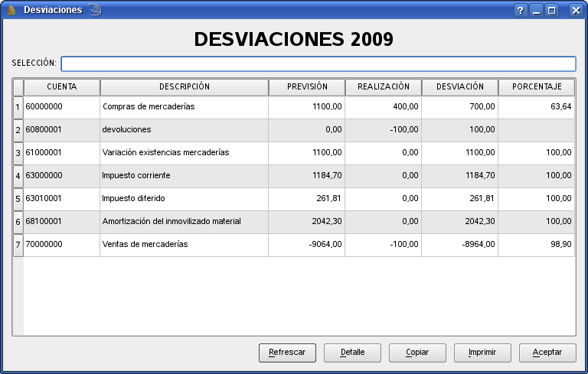588x374 pixels.
Task: Click the Copiar button
Action: click(417, 353)
